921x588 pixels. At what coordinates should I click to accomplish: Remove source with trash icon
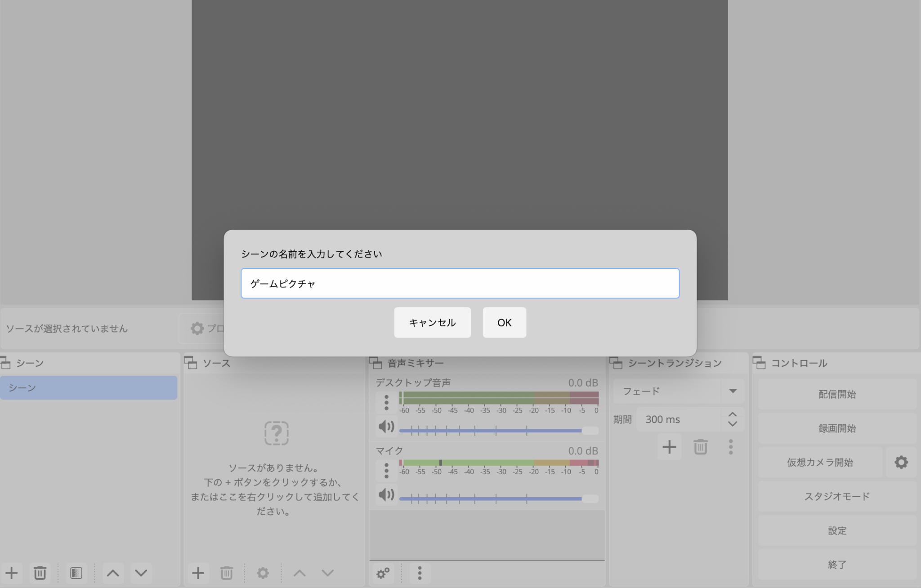click(x=226, y=573)
